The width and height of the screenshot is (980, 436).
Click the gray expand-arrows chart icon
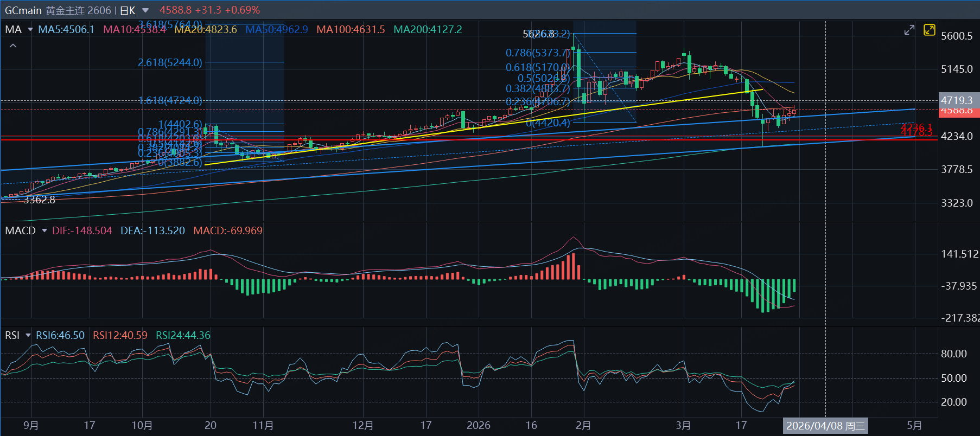click(909, 30)
